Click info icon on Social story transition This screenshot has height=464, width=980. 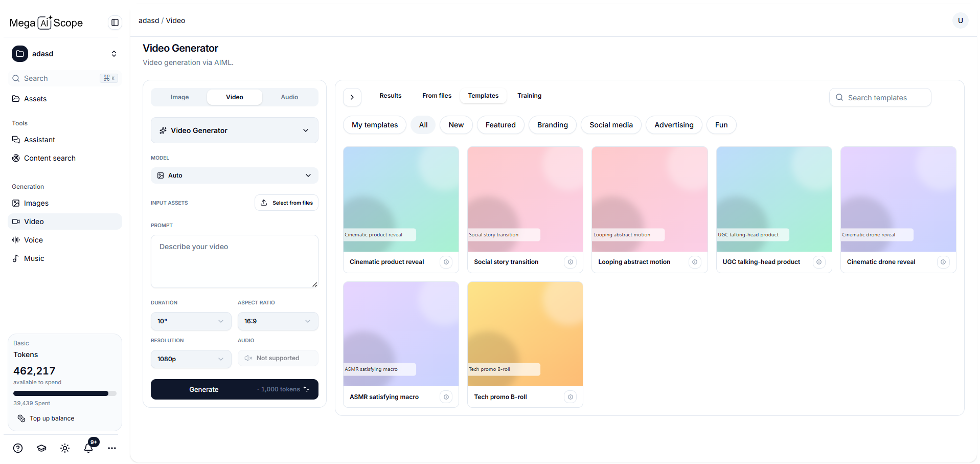click(x=571, y=262)
